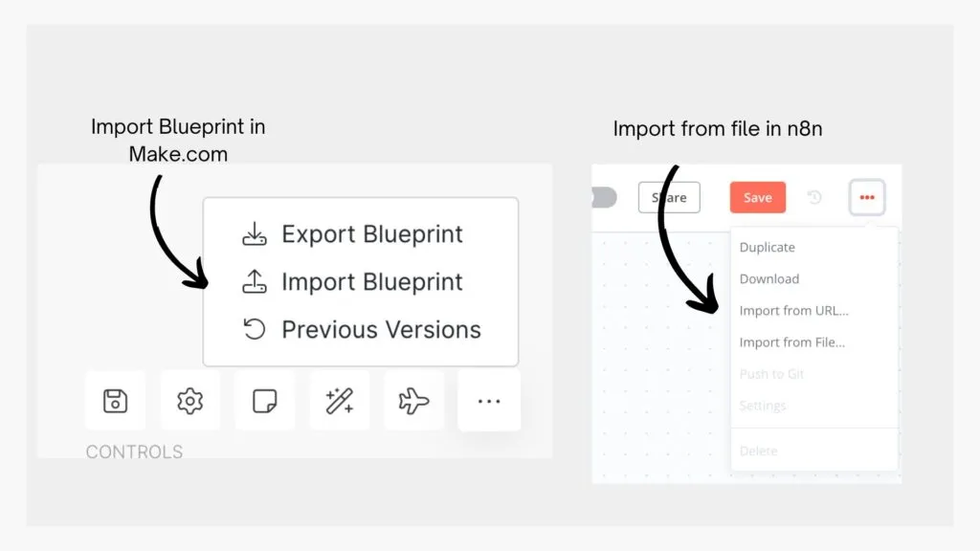980x551 pixels.
Task: Open the three-dots more controls button
Action: tap(489, 401)
